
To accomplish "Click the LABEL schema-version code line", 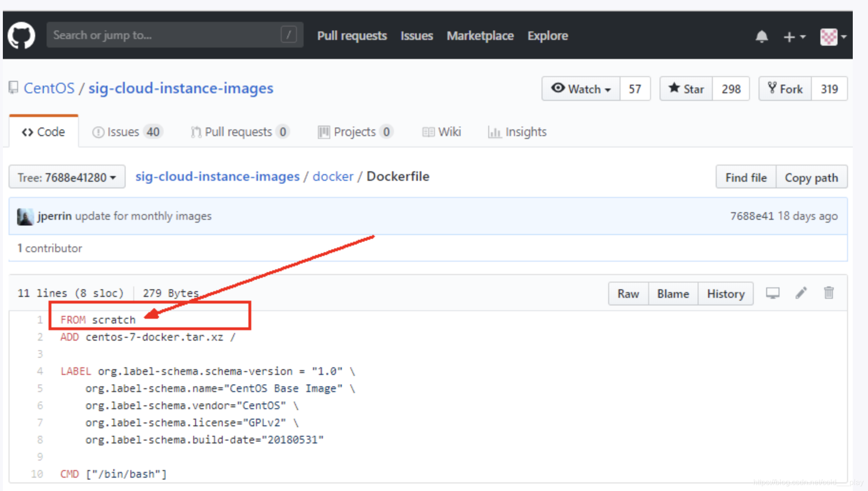I will coord(208,371).
